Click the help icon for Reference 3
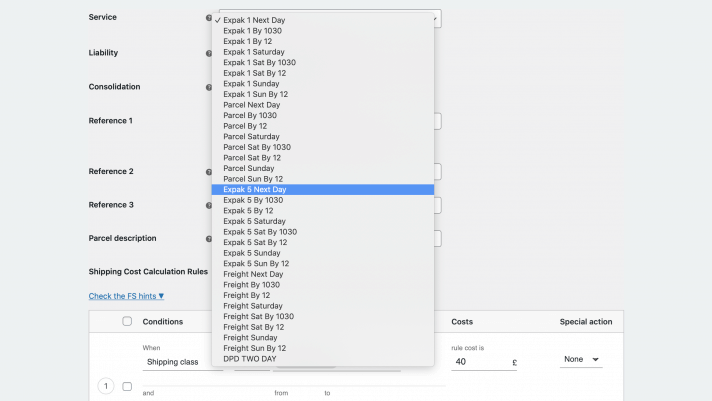Viewport: 712px width, 401px height. (209, 205)
